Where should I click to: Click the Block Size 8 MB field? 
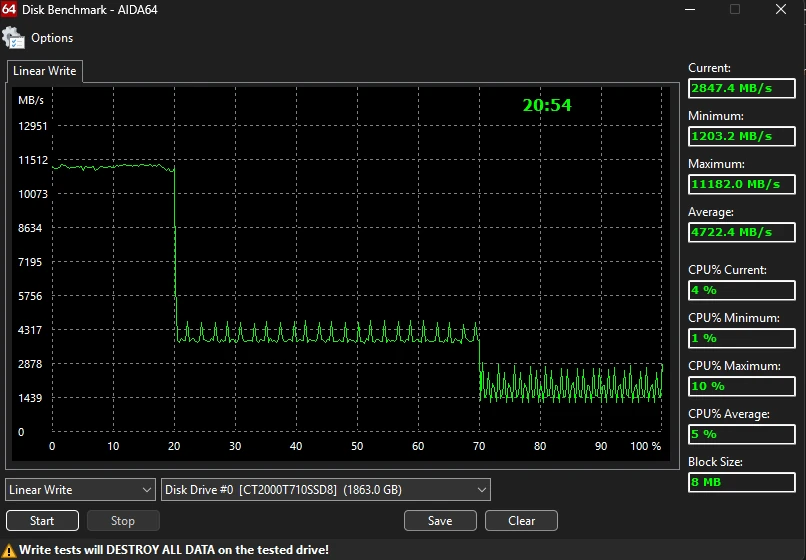[x=742, y=482]
